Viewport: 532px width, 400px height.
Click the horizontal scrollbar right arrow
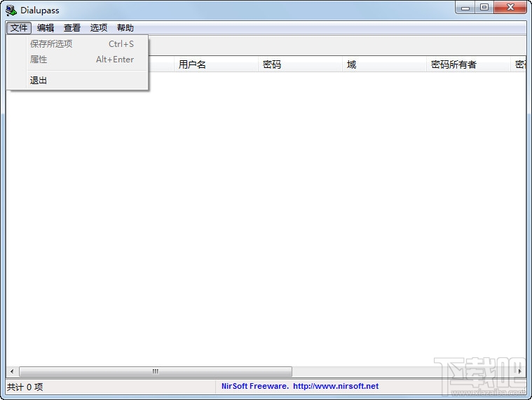click(520, 371)
